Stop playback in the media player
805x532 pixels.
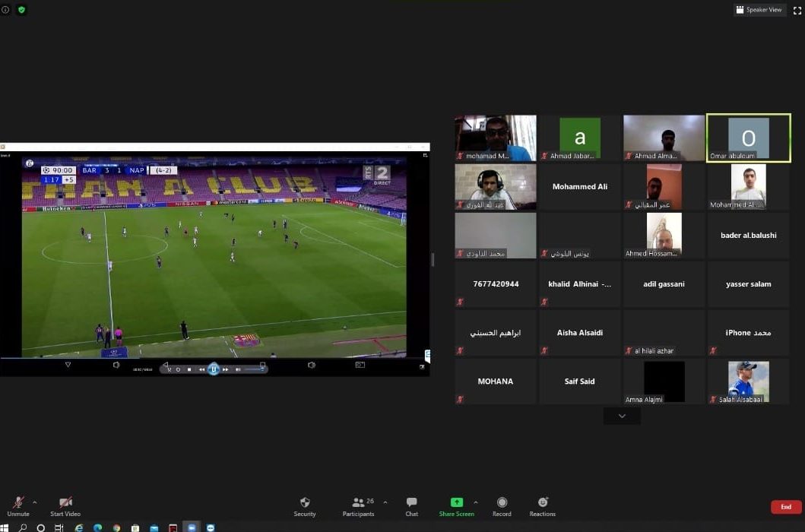pos(189,369)
